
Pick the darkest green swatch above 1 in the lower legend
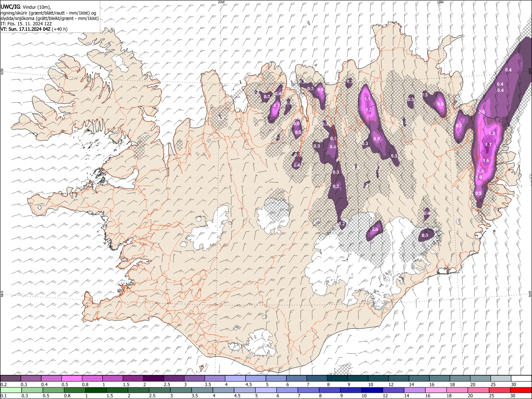coord(96,390)
